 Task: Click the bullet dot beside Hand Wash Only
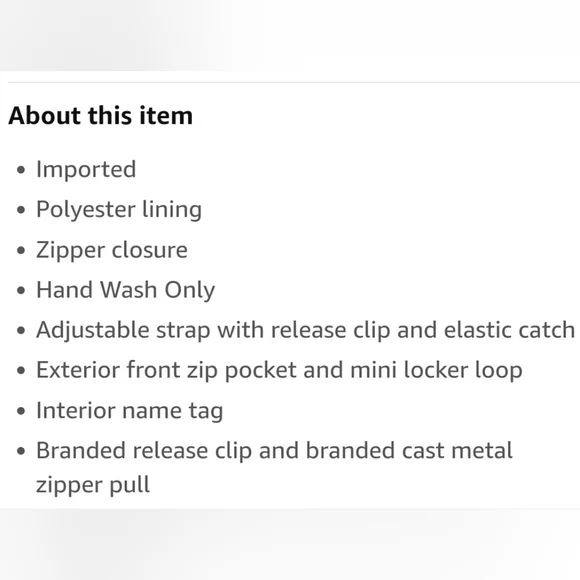coord(21,290)
